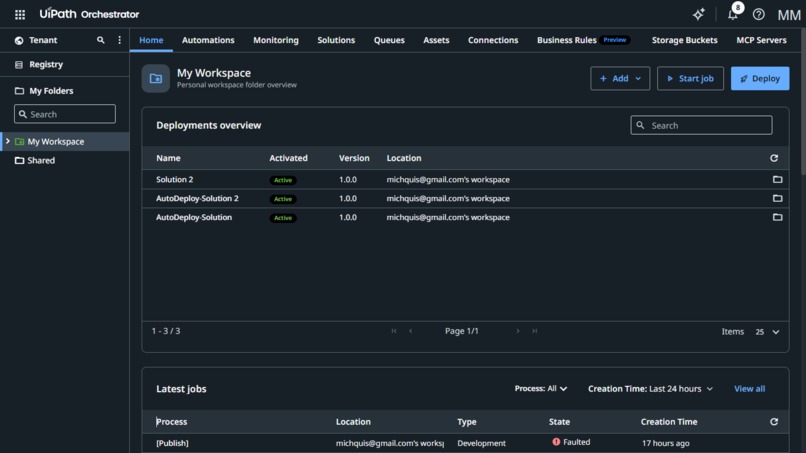Click the AutoDeploy-Solution 2 deployment name
Screen dimensions: 806x453
197,198
